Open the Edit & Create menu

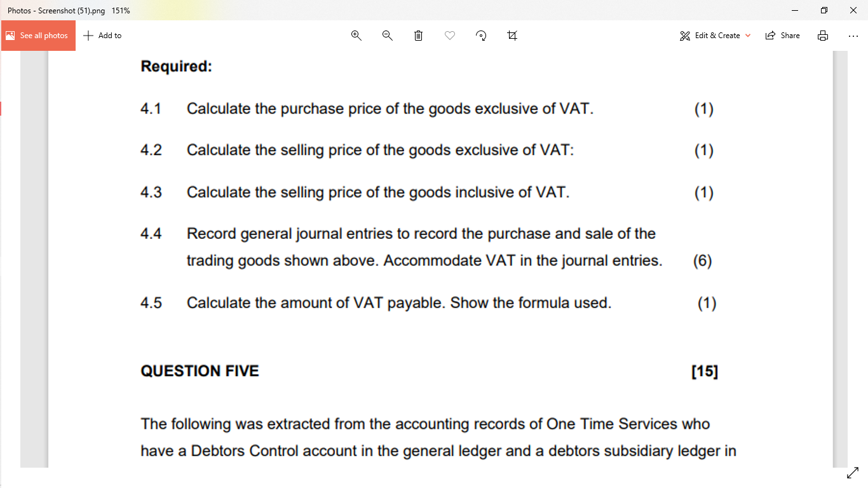click(x=714, y=36)
